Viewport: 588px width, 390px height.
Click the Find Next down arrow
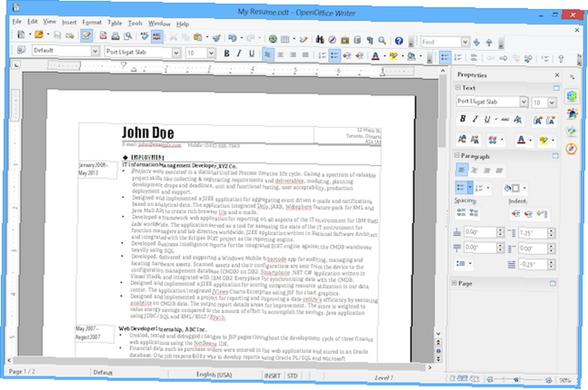click(477, 42)
